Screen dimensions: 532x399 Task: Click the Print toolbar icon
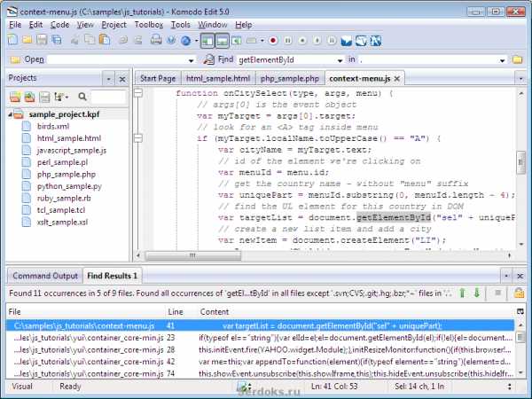156,41
